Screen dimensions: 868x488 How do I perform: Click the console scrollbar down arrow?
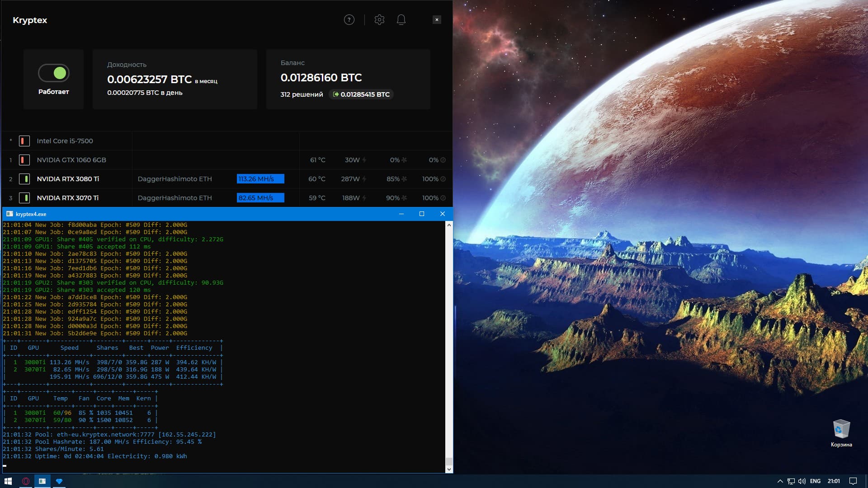(449, 469)
